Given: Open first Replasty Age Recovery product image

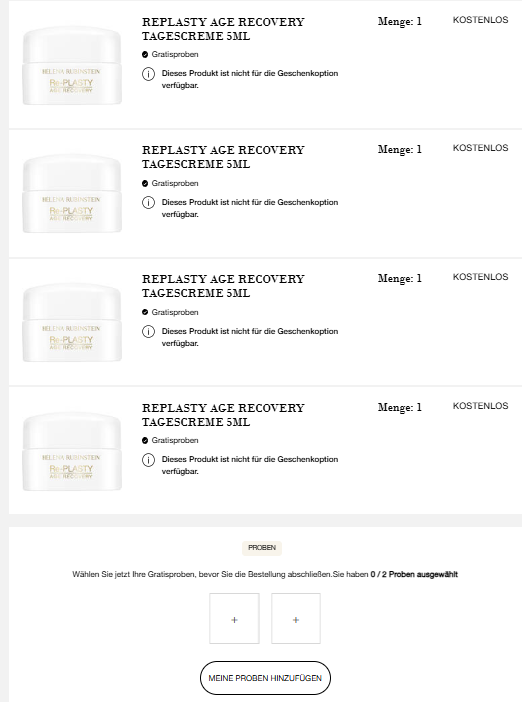Looking at the screenshot, I should 72,65.
